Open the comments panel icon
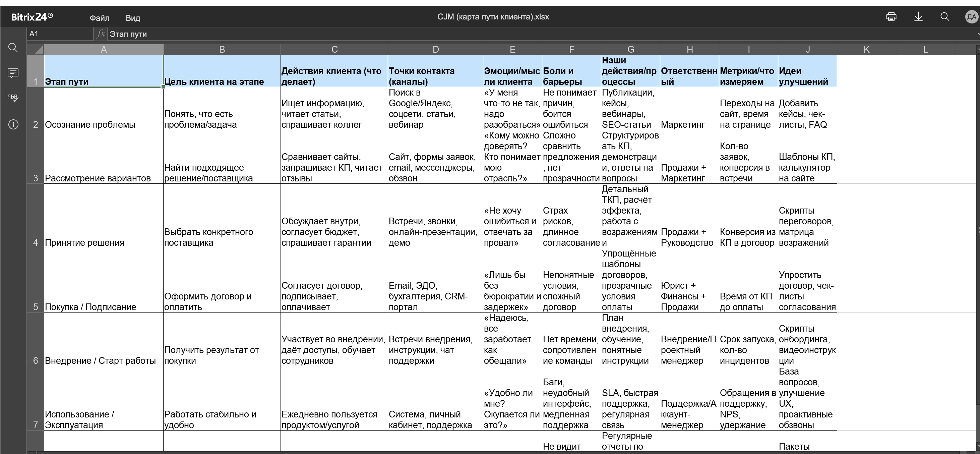This screenshot has width=980, height=454. coord(13,73)
